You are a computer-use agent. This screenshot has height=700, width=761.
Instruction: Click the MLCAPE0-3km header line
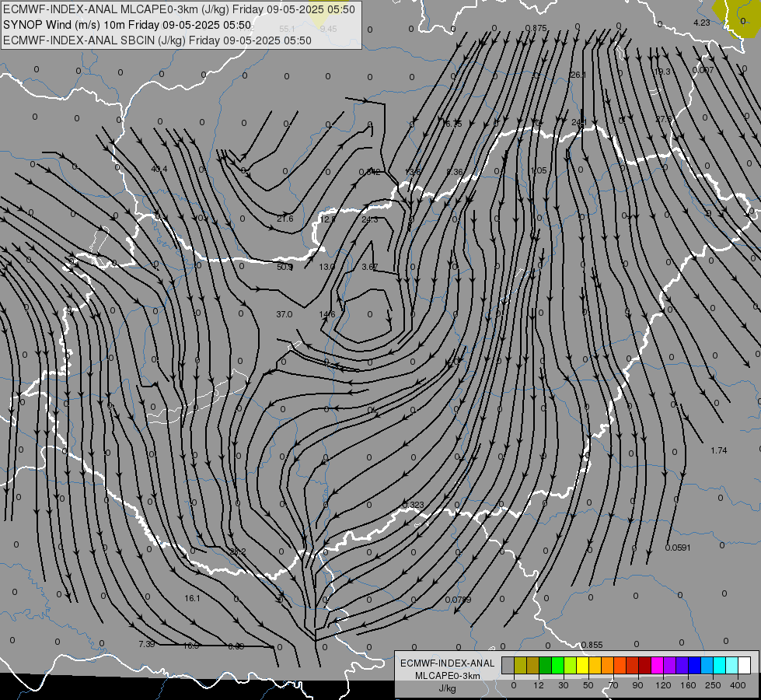pos(179,9)
